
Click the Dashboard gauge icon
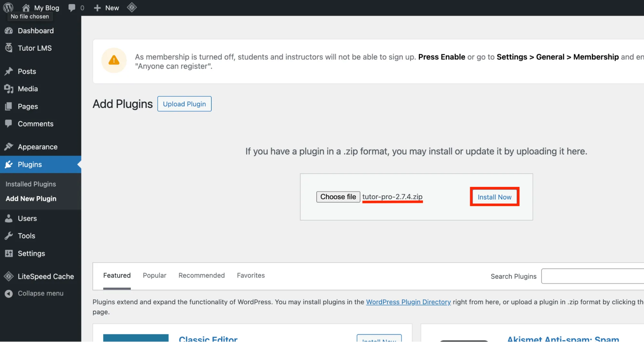[x=9, y=31]
